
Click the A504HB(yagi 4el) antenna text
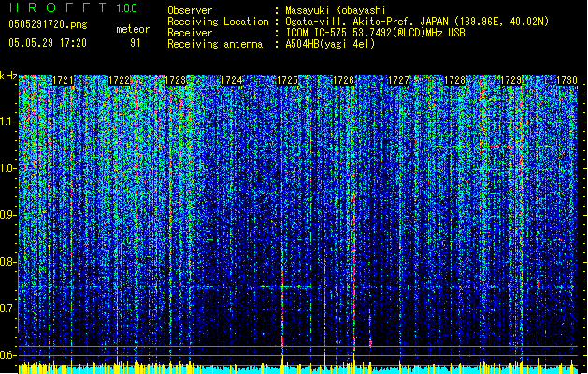(330, 44)
